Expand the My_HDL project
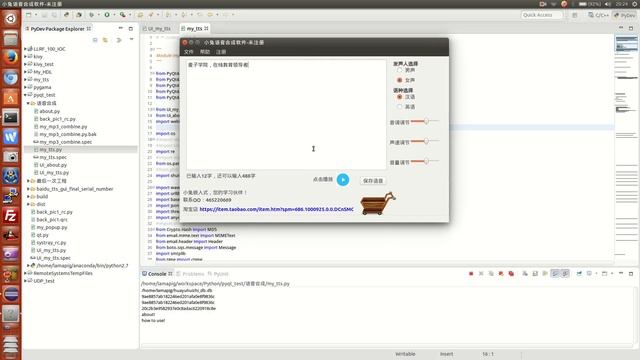640x360 pixels. click(x=25, y=72)
